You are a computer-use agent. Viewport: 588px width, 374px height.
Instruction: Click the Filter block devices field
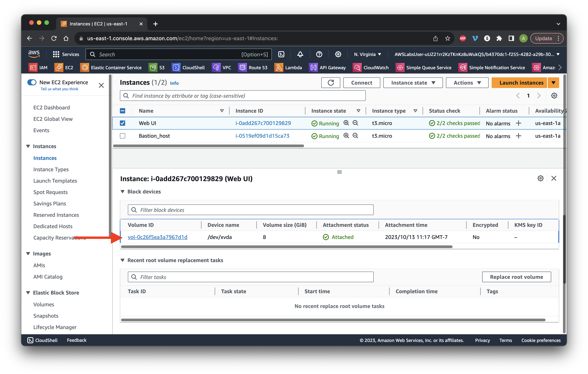click(x=251, y=210)
